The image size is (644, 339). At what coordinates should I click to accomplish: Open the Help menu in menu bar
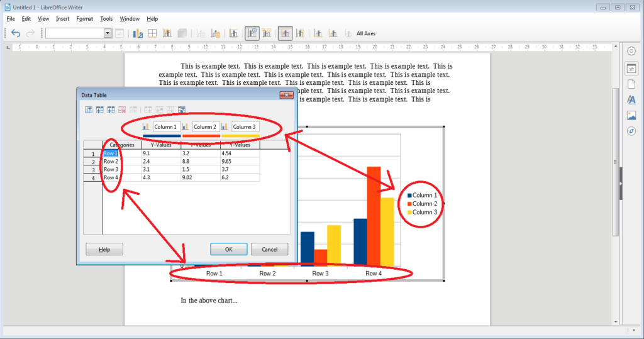[152, 18]
